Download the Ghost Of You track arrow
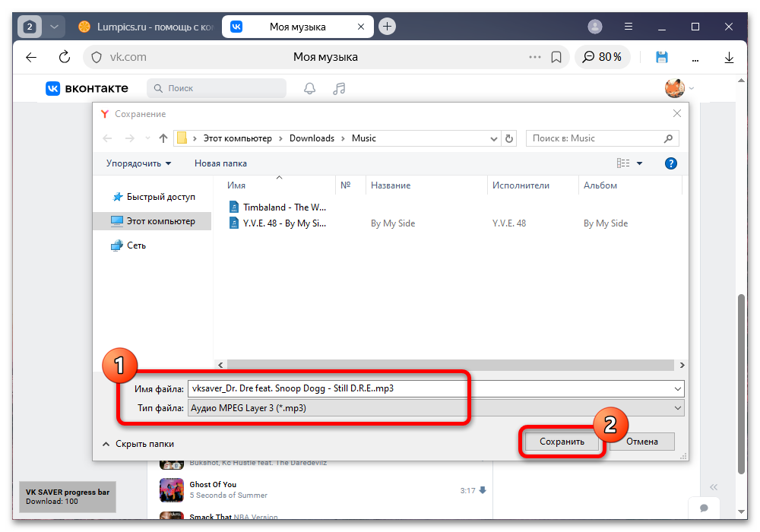 coord(483,490)
